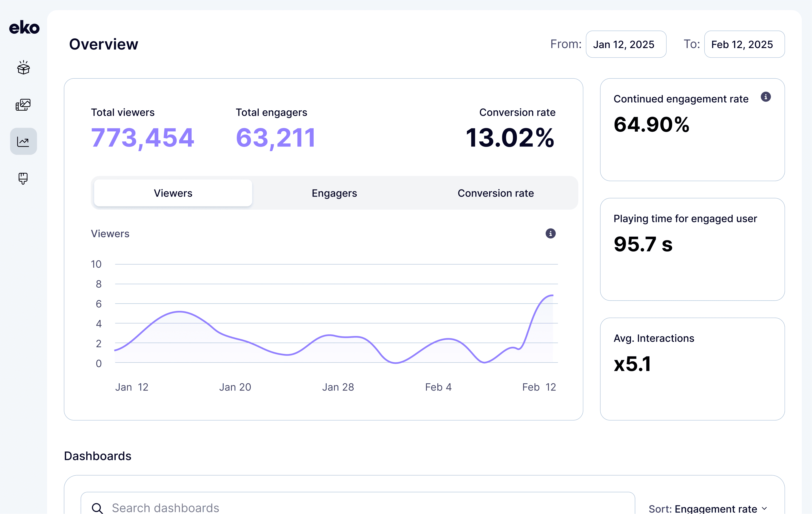Switch to the Conversion rate tab
This screenshot has width=812, height=514.
click(x=495, y=193)
